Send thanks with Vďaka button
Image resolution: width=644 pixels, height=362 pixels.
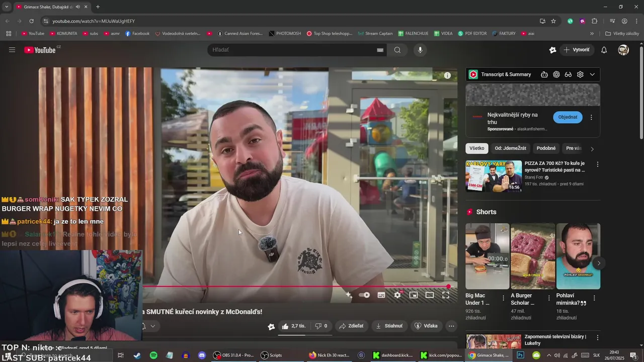[x=426, y=326]
